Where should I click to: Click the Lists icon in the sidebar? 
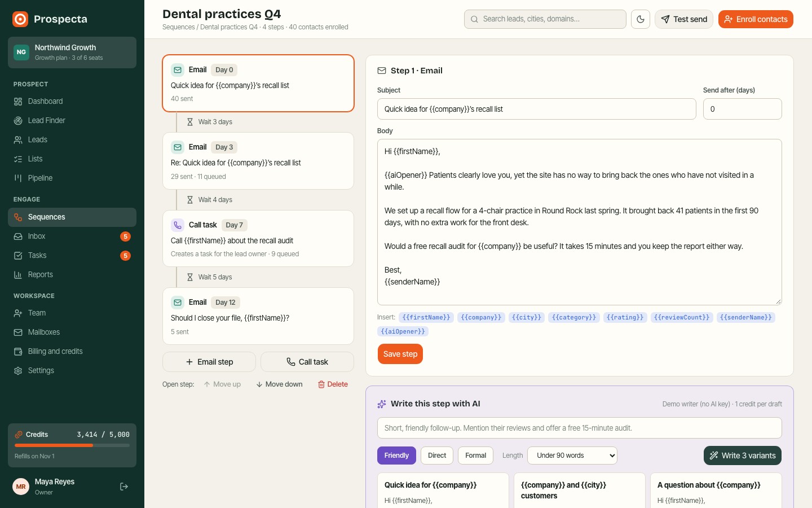[x=18, y=159]
